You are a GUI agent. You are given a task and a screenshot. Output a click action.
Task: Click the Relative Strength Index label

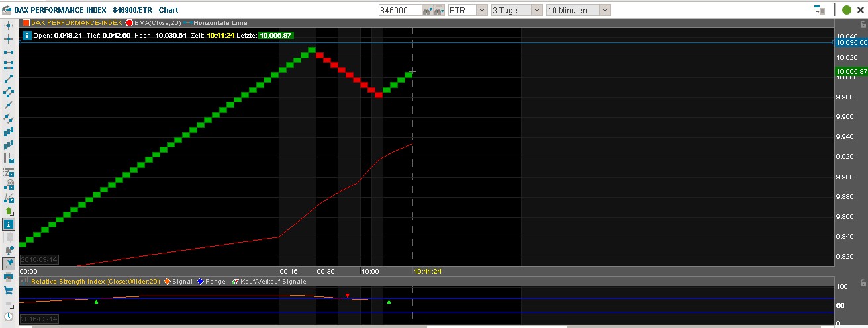coord(95,282)
